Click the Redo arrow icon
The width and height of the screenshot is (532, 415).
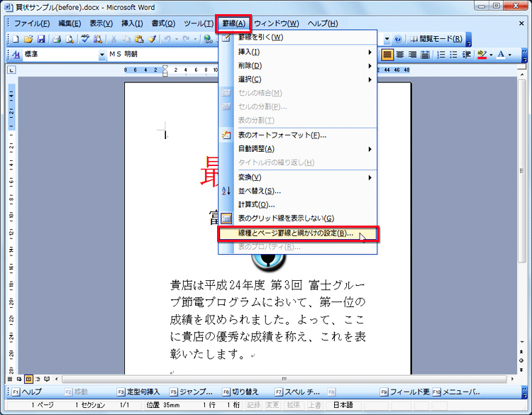186,39
